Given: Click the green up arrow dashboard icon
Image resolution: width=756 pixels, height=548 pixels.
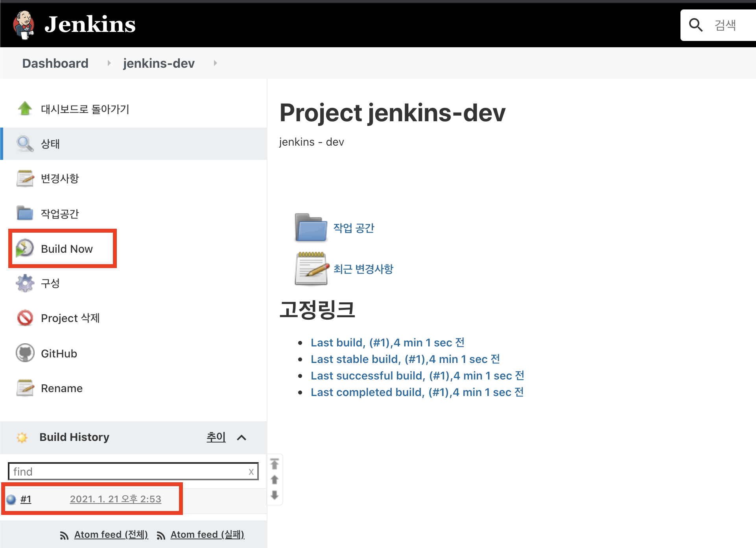Looking at the screenshot, I should coord(25,108).
